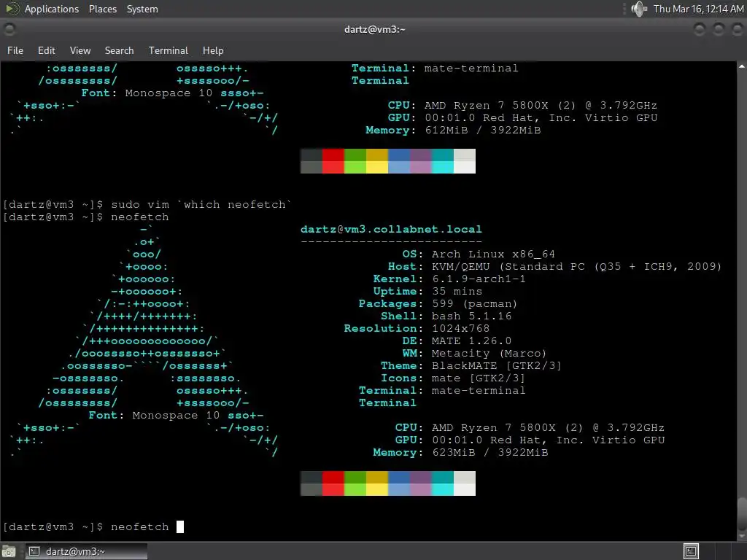This screenshot has width=747, height=560.
Task: Click the Show Desktop icon in bottom panel
Action: pos(9,551)
